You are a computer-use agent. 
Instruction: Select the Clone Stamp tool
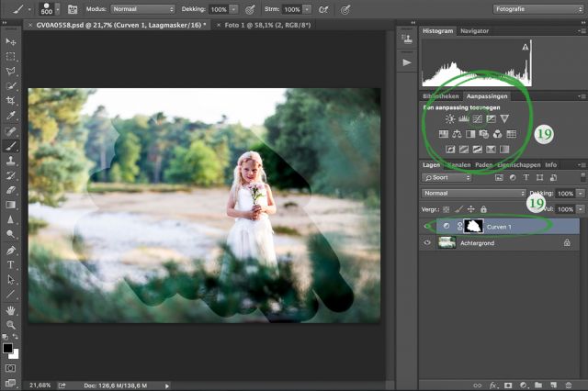point(10,161)
